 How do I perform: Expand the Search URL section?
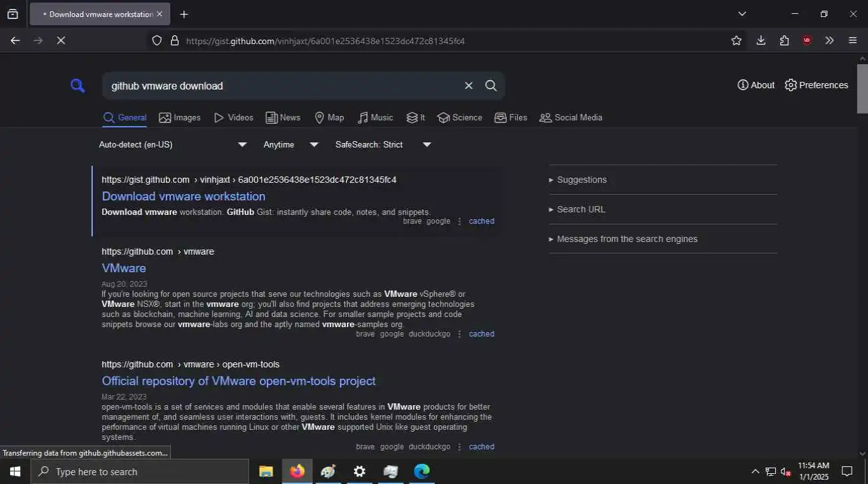click(663, 209)
